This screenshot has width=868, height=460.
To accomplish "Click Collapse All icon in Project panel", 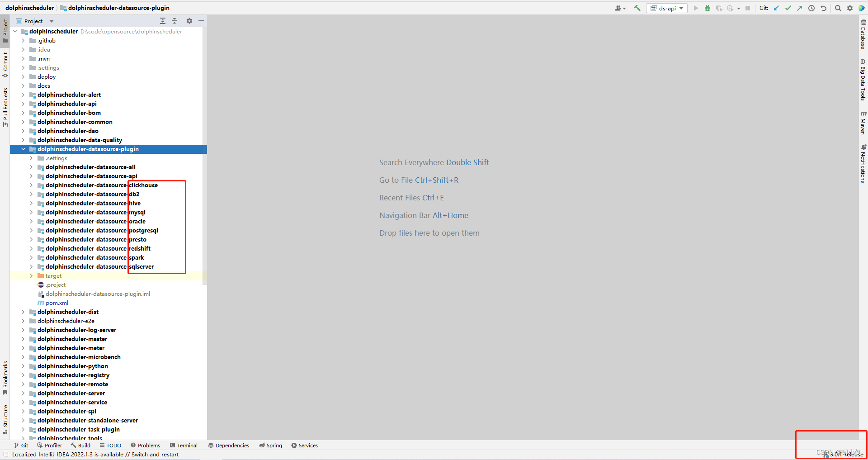I will point(175,21).
